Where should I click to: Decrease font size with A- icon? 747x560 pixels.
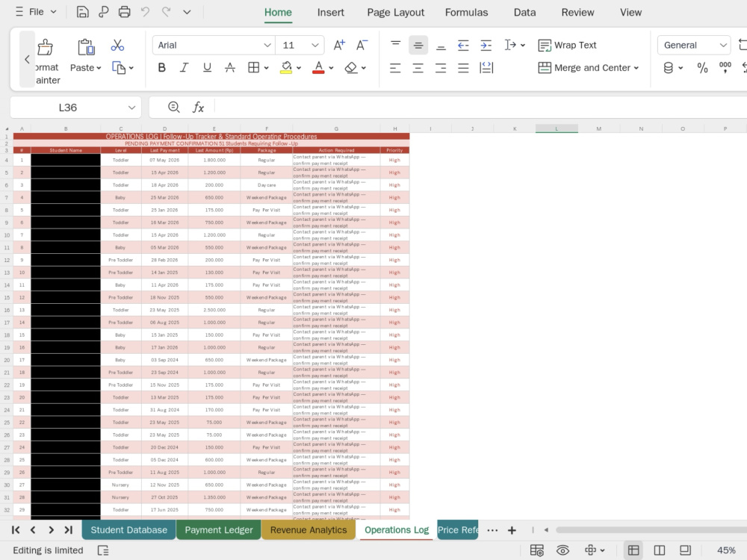pyautogui.click(x=362, y=46)
